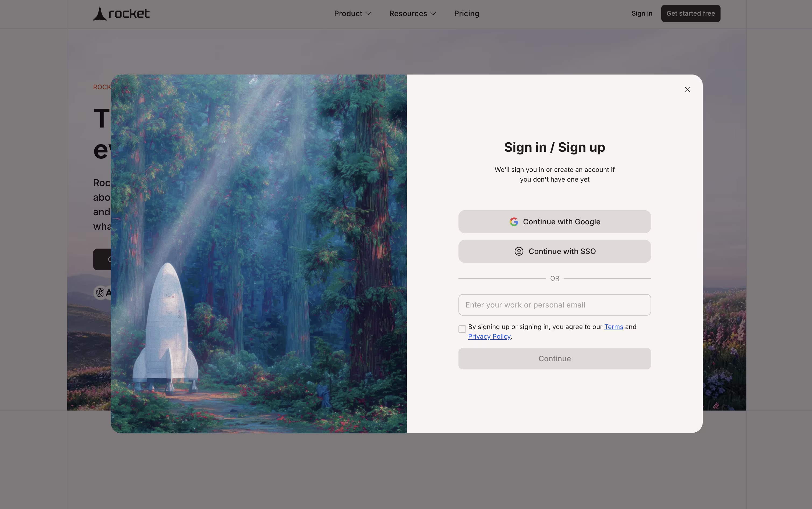The height and width of the screenshot is (509, 812).
Task: Open the Privacy Policy link
Action: (x=489, y=337)
